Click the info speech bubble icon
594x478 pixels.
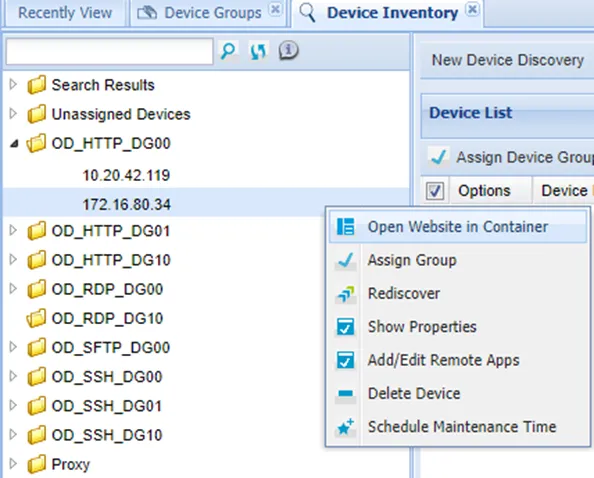coord(289,50)
